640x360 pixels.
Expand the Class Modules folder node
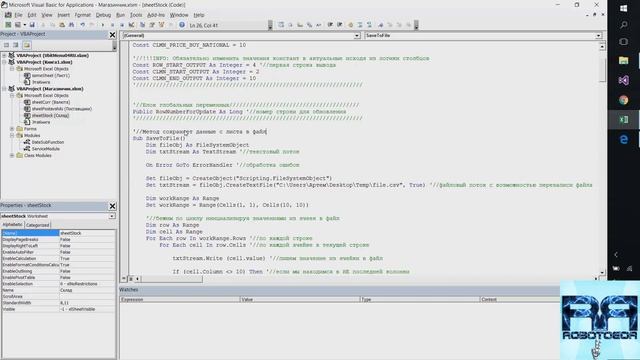(x=12, y=156)
